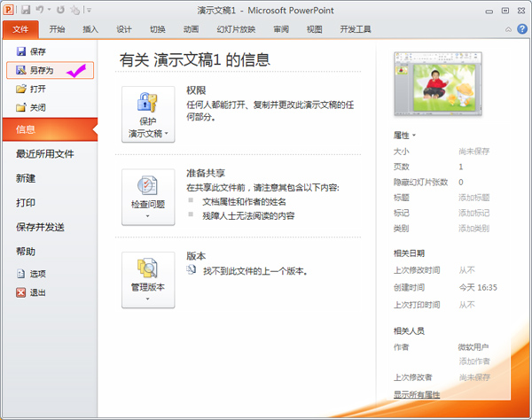Switch to the 审阅 ribbon tab

281,29
